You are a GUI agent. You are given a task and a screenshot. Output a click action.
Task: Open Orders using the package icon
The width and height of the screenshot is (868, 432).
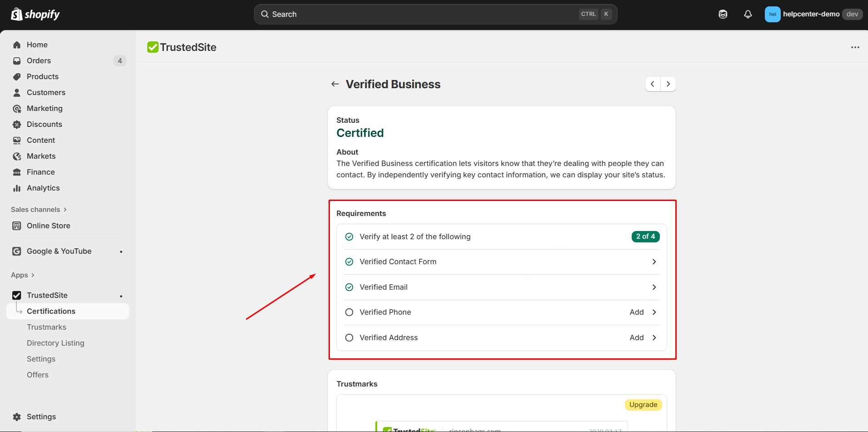pos(16,60)
